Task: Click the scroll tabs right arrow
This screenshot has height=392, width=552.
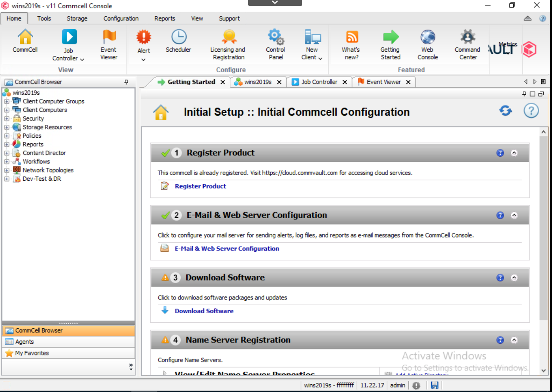Action: click(535, 82)
